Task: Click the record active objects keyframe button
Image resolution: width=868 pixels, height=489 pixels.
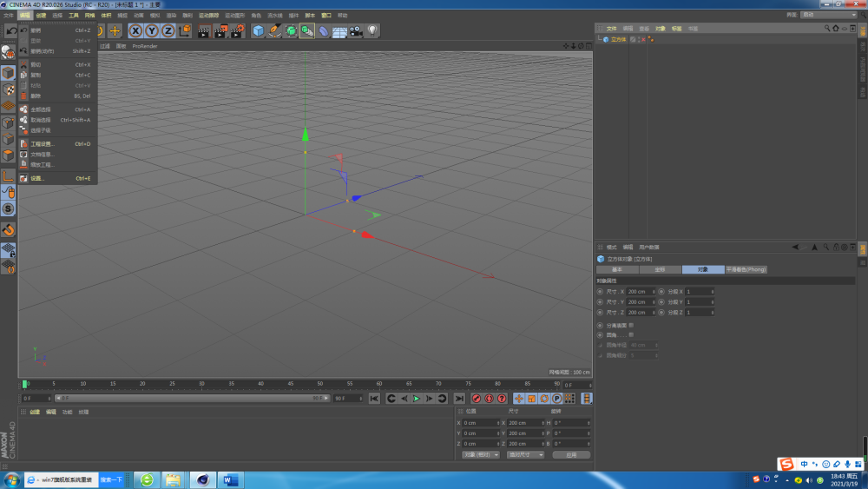Action: tap(476, 399)
